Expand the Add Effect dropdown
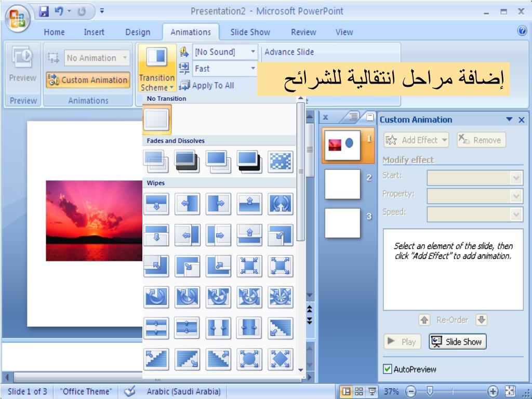Screen dimensions: 532x399 [416, 140]
